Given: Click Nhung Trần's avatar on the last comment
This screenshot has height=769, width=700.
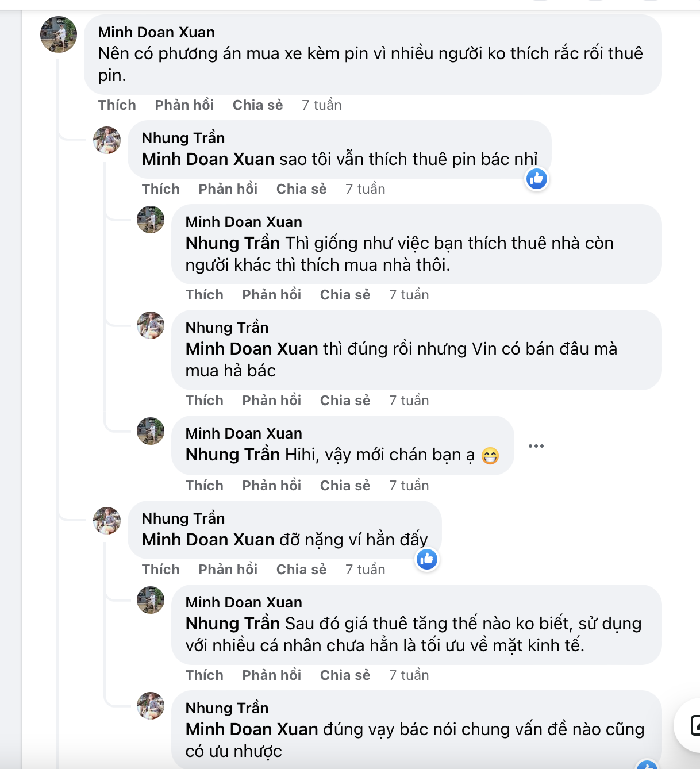Looking at the screenshot, I should coord(151,716).
